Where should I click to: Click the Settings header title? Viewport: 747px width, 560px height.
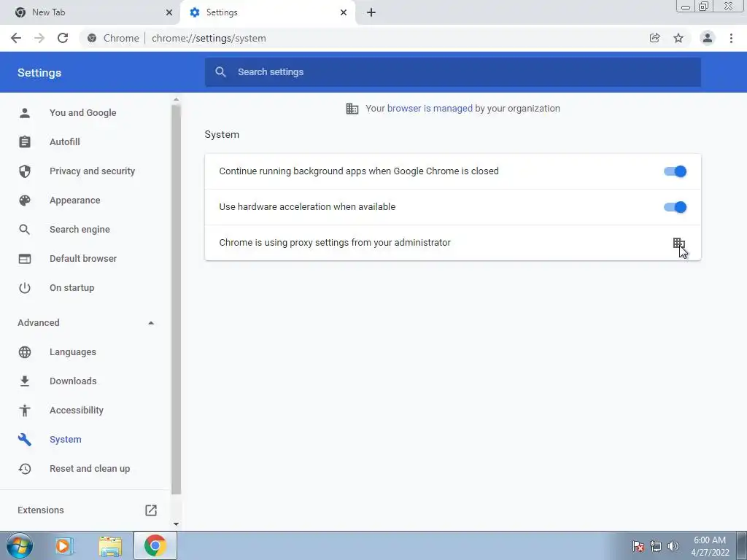tap(39, 73)
